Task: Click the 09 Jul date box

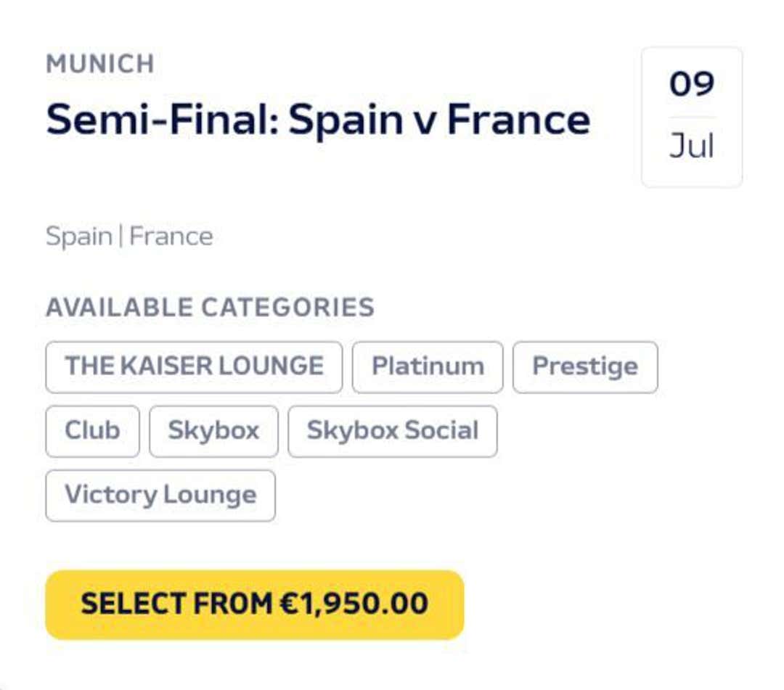Action: point(692,117)
